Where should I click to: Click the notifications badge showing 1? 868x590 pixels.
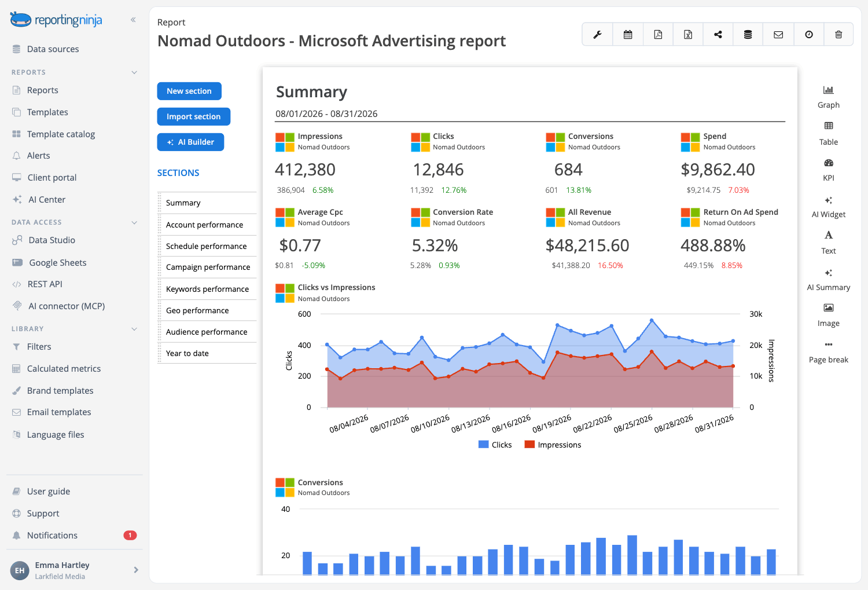(x=130, y=536)
